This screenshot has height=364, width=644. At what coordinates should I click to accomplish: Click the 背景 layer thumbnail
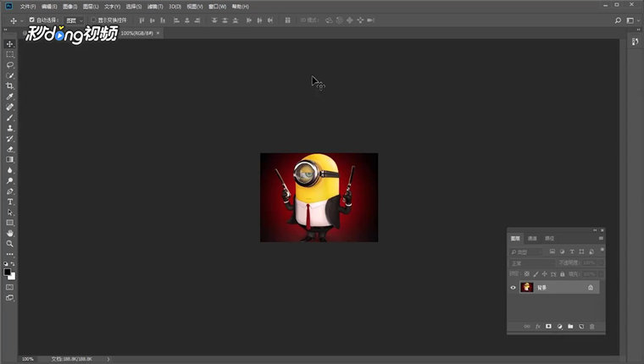(526, 287)
